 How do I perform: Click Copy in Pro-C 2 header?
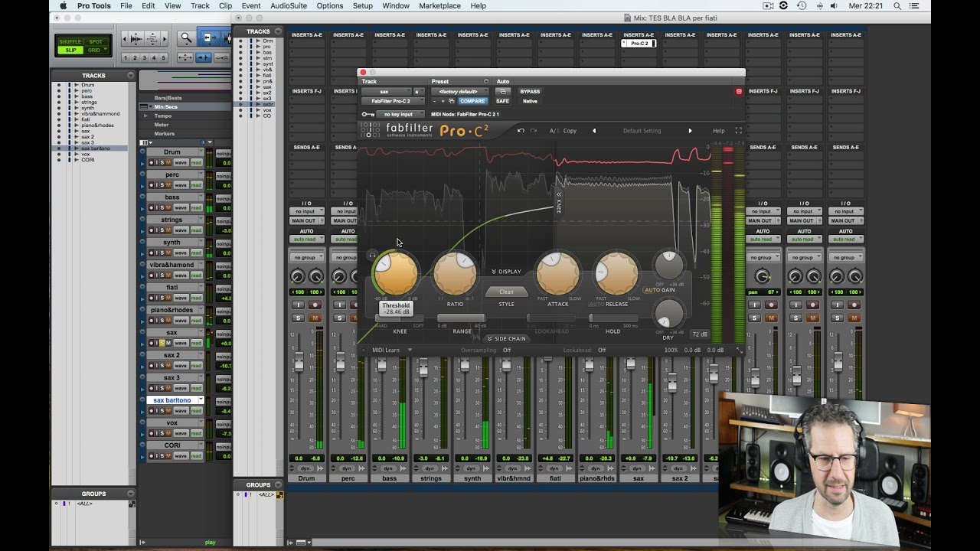(x=570, y=130)
